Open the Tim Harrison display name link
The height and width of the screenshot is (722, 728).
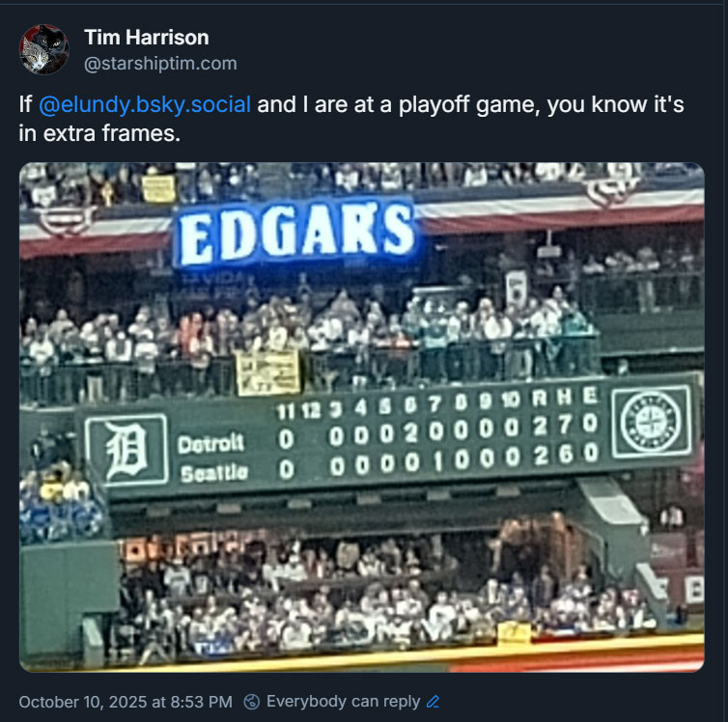pos(146,38)
